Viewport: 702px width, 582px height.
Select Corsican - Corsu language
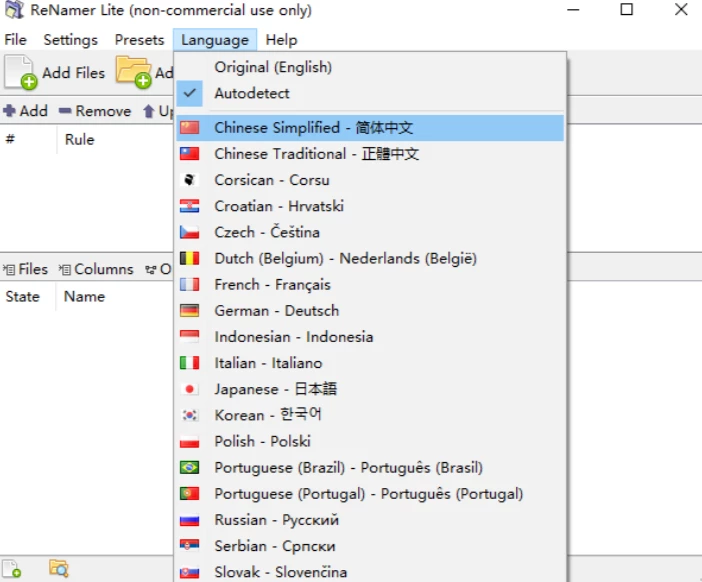[370, 180]
